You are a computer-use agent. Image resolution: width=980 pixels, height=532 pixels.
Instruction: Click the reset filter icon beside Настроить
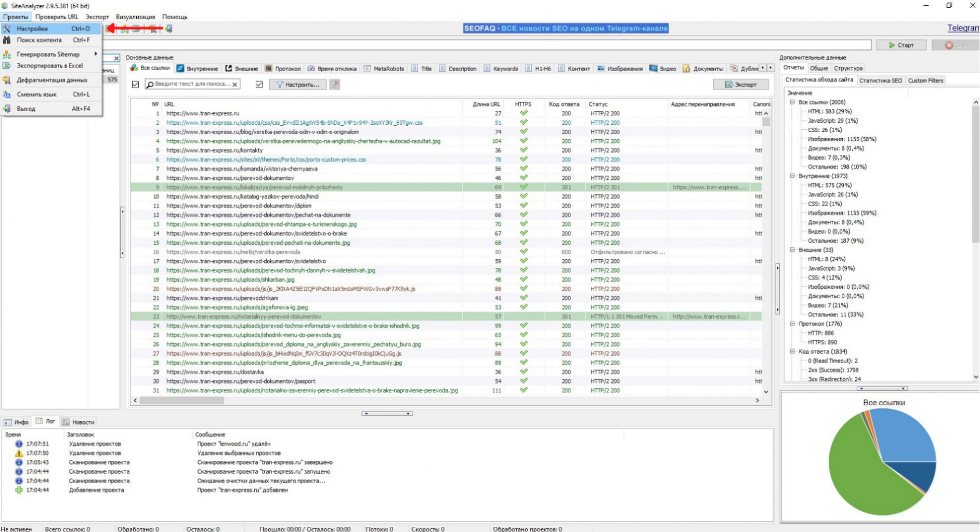(334, 84)
